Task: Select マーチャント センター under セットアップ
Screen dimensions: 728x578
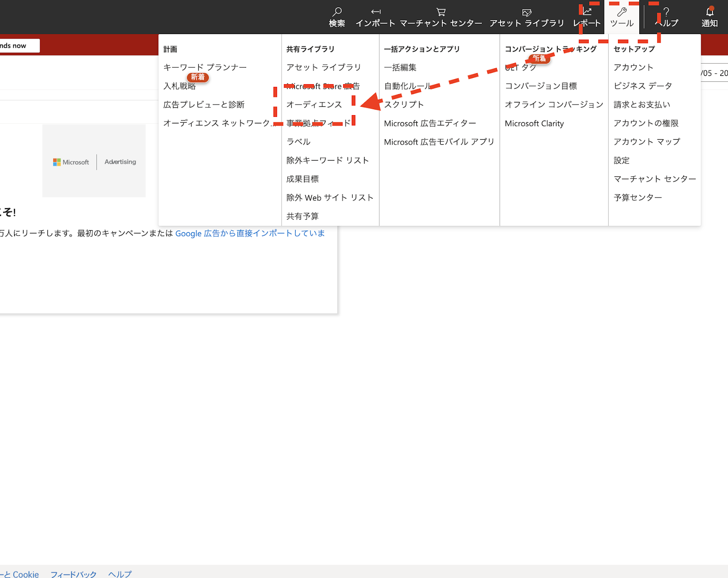Action: (x=655, y=179)
